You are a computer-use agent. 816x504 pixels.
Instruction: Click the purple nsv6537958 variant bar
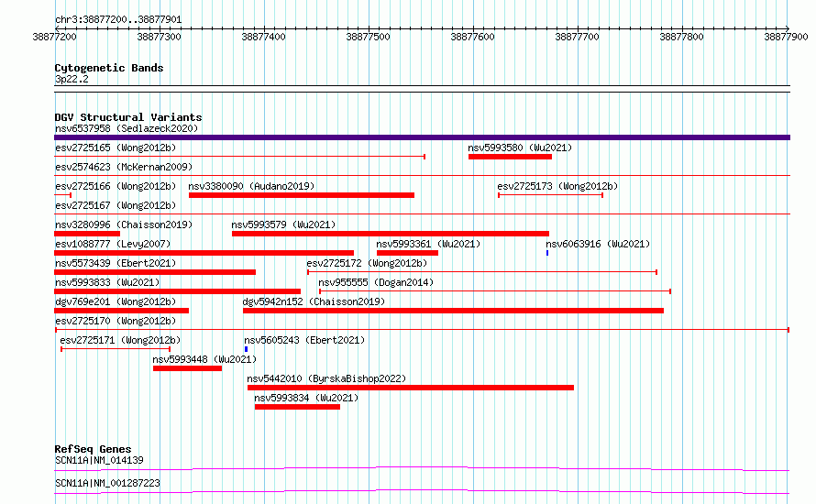coord(422,137)
